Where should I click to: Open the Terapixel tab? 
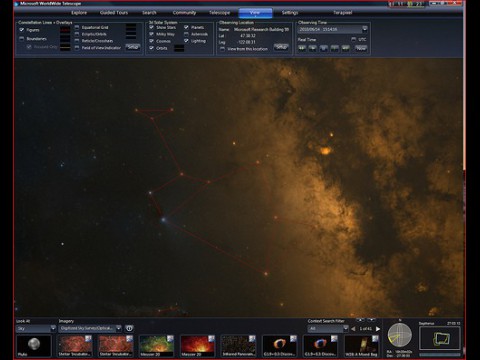pyautogui.click(x=343, y=13)
